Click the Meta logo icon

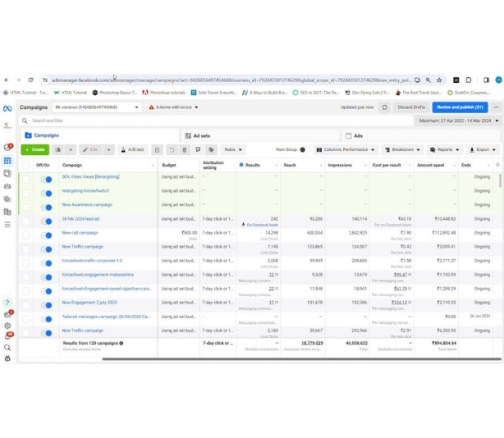[7, 107]
